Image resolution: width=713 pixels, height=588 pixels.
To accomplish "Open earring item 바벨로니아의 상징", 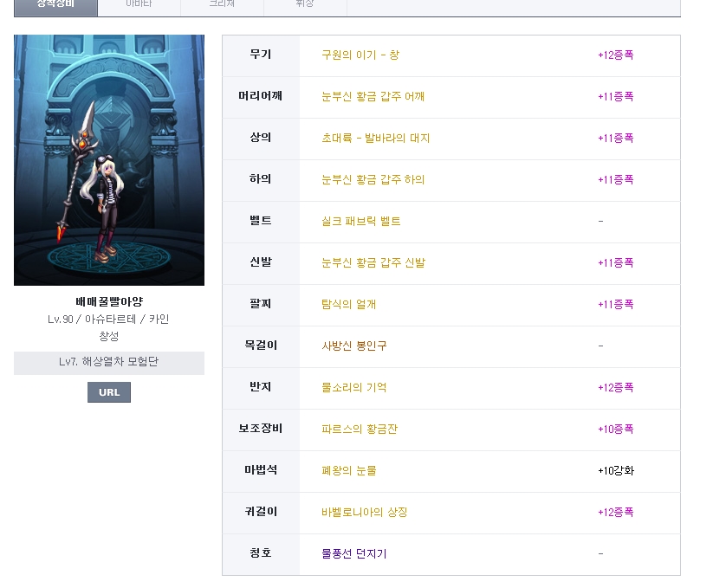I will (x=364, y=513).
